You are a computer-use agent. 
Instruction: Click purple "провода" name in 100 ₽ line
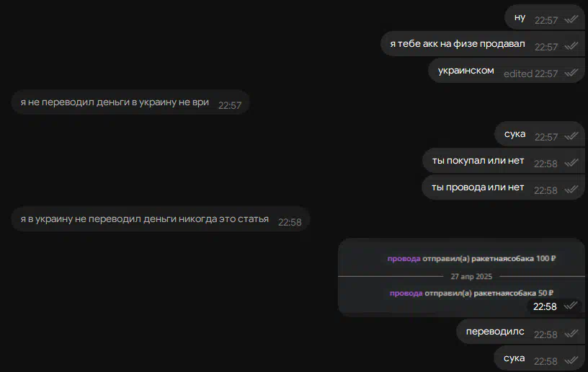404,258
